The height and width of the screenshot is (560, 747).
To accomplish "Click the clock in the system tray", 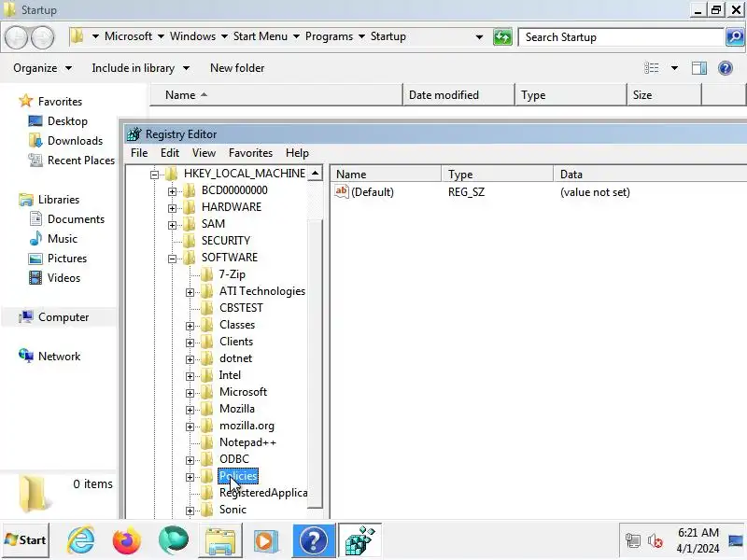I will [698, 540].
